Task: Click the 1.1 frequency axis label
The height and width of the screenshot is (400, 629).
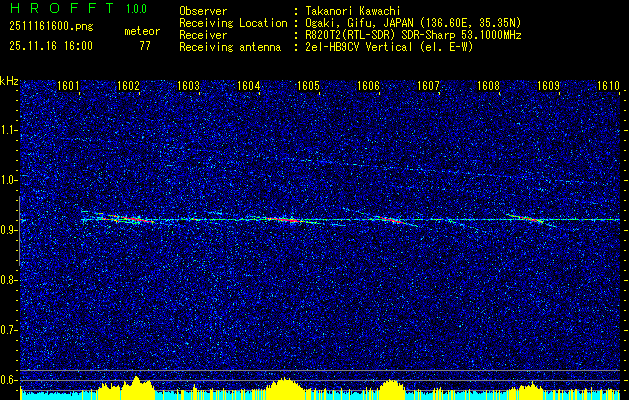Action: pyautogui.click(x=8, y=130)
